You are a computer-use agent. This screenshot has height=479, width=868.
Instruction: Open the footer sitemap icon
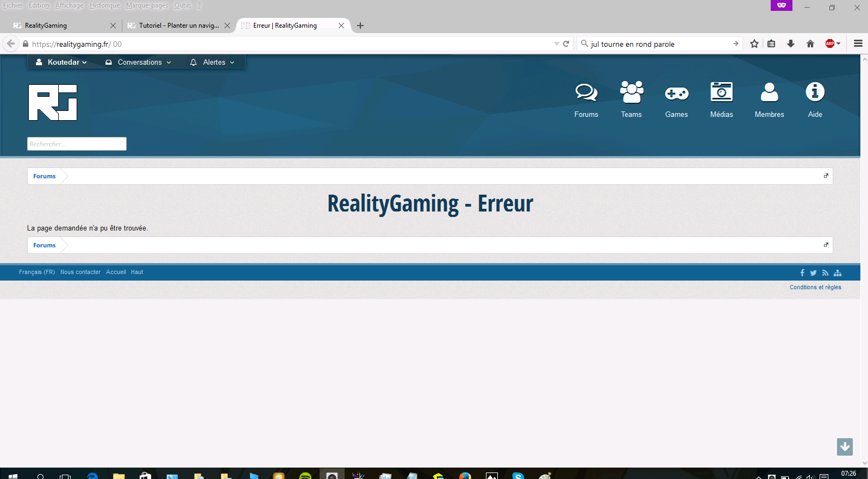tap(838, 273)
